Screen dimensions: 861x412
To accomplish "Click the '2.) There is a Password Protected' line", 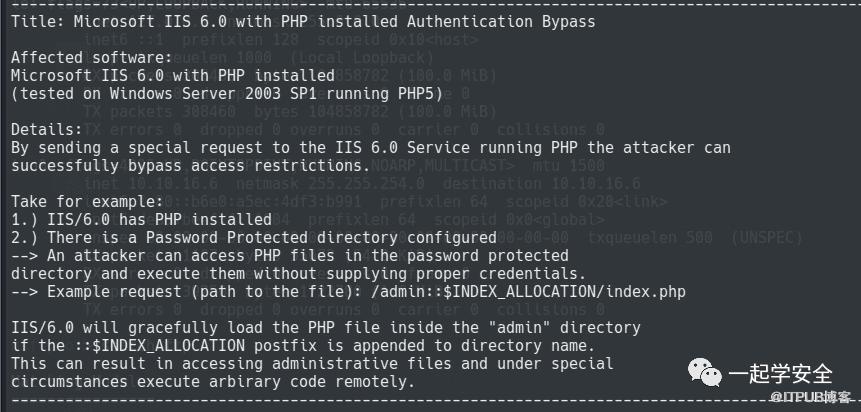I will tap(253, 237).
